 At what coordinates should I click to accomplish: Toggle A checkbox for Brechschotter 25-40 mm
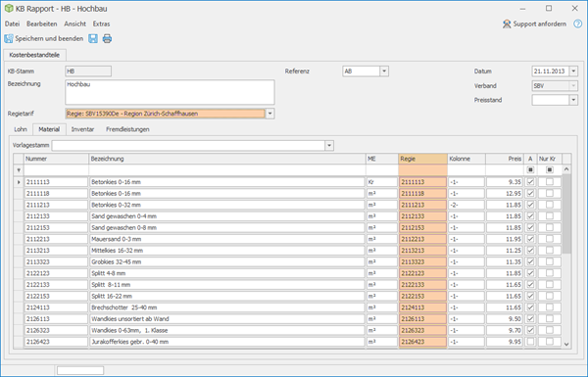(x=530, y=307)
